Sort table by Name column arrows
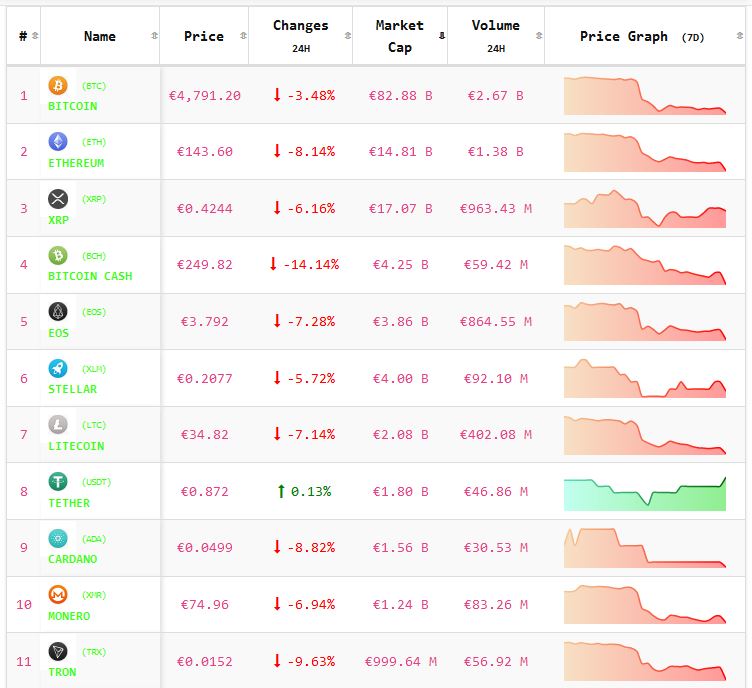Image resolution: width=752 pixels, height=688 pixels. (x=154, y=36)
